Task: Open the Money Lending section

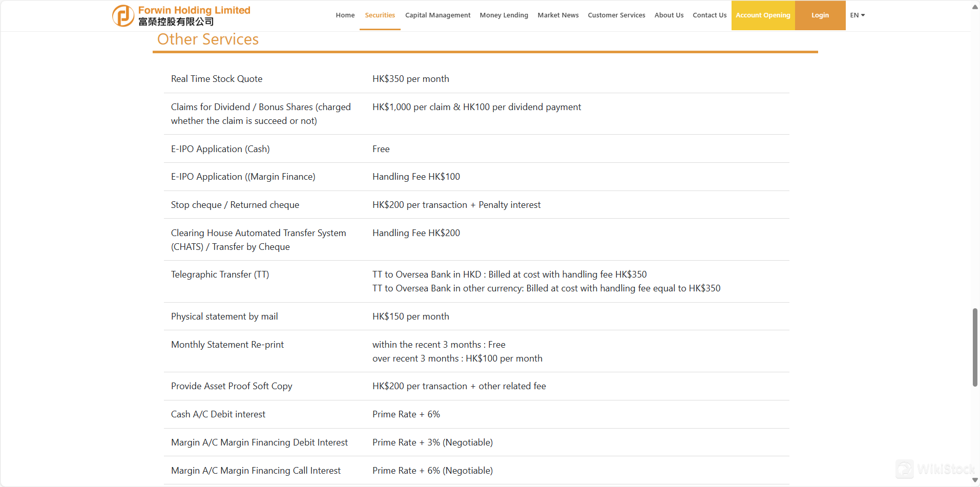Action: [504, 15]
